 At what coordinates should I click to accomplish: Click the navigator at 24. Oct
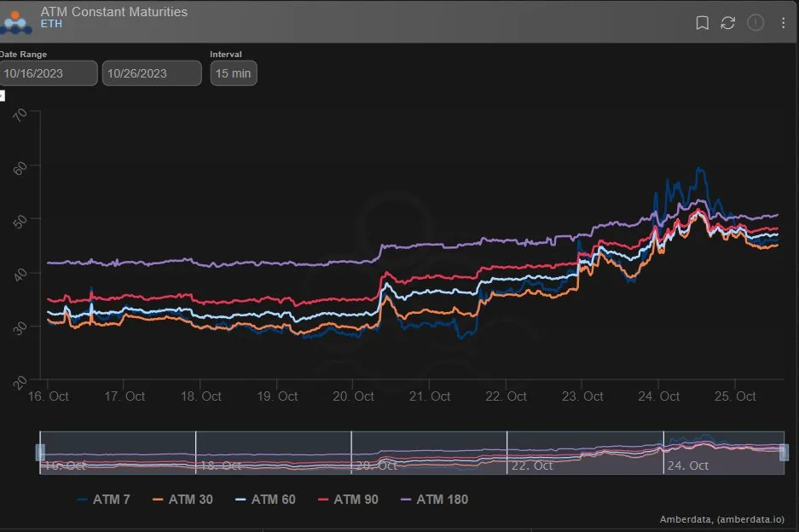click(x=688, y=465)
